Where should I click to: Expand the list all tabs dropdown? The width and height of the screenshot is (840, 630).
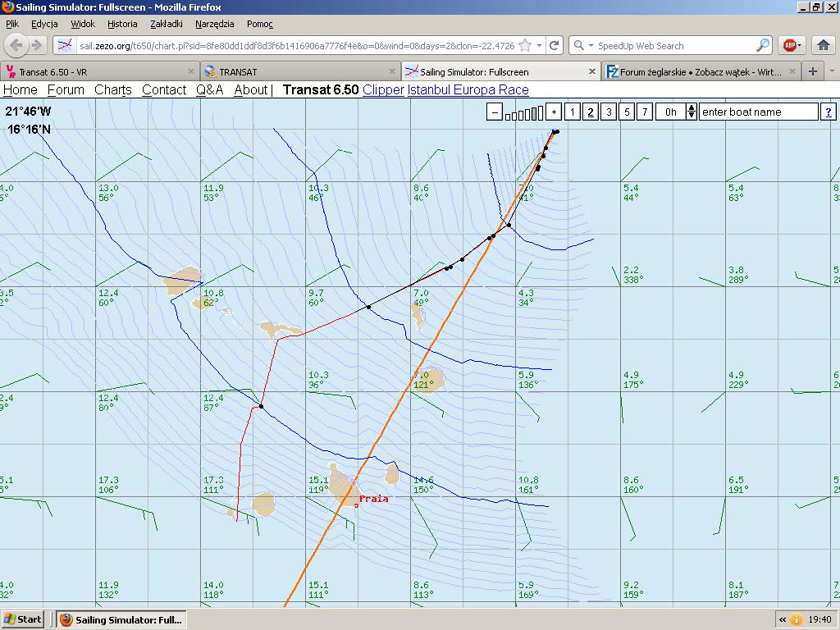click(832, 71)
